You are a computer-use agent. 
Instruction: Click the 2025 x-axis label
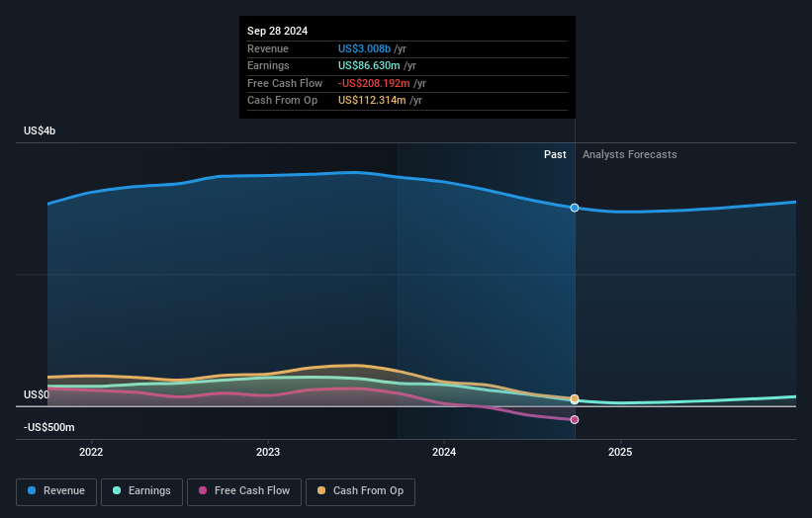pos(620,452)
